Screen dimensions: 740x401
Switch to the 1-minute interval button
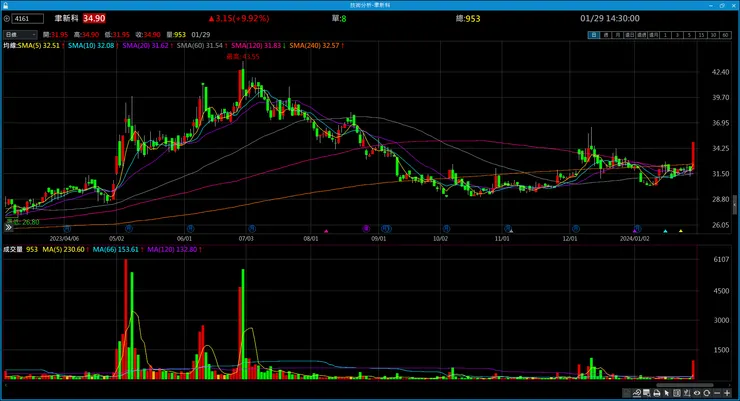665,35
